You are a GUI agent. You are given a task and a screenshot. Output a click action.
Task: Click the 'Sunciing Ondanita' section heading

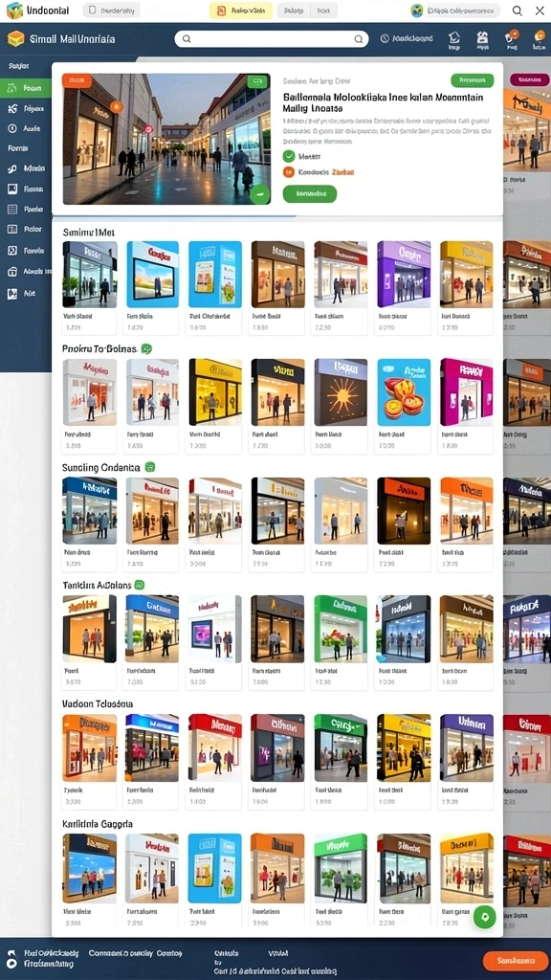click(101, 467)
